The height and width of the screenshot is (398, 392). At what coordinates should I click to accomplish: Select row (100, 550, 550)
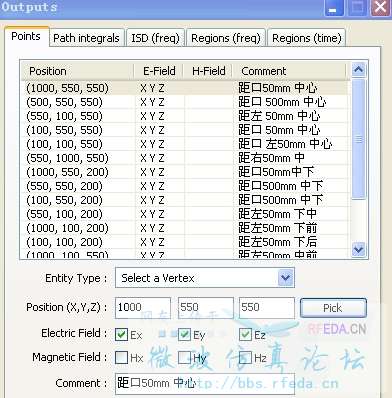click(x=185, y=130)
